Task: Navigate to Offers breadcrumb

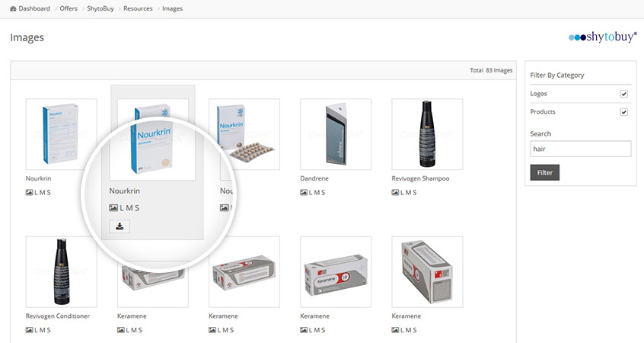Action: pos(69,8)
